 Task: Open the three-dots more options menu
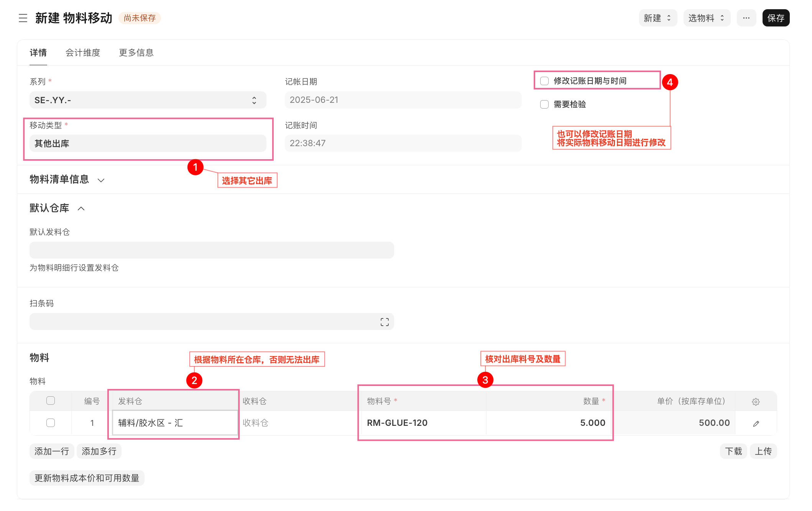746,18
